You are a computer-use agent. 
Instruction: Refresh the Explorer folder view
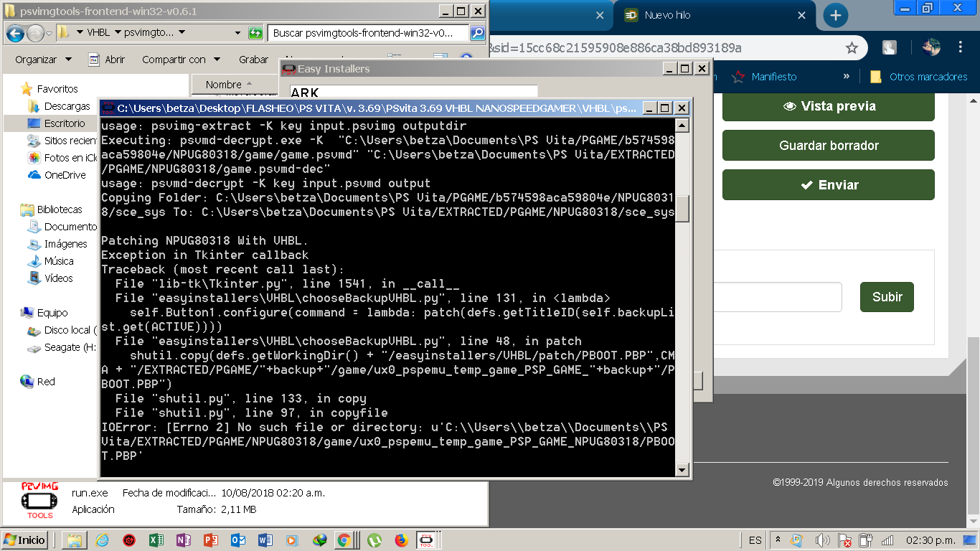pyautogui.click(x=255, y=33)
